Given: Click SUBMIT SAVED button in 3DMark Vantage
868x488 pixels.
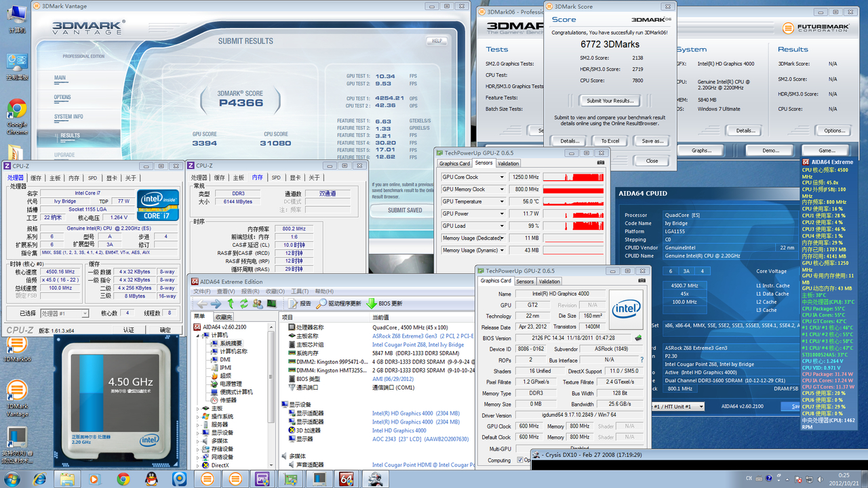Looking at the screenshot, I should click(x=405, y=210).
